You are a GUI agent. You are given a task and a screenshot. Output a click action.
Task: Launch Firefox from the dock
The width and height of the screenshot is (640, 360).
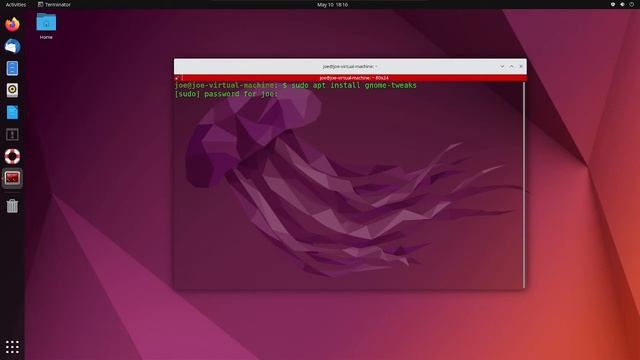(12, 24)
